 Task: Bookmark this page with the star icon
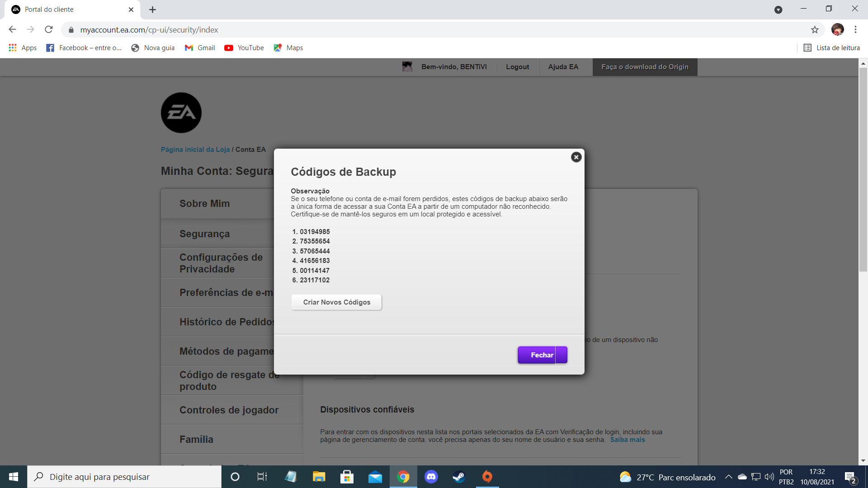815,30
